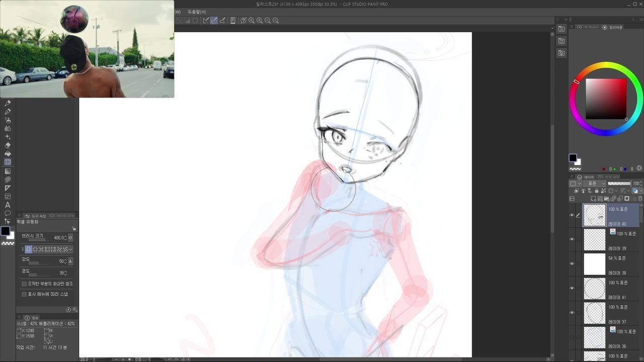Select the frame border tool
Viewport: 644px width, 362px height.
coord(8,197)
